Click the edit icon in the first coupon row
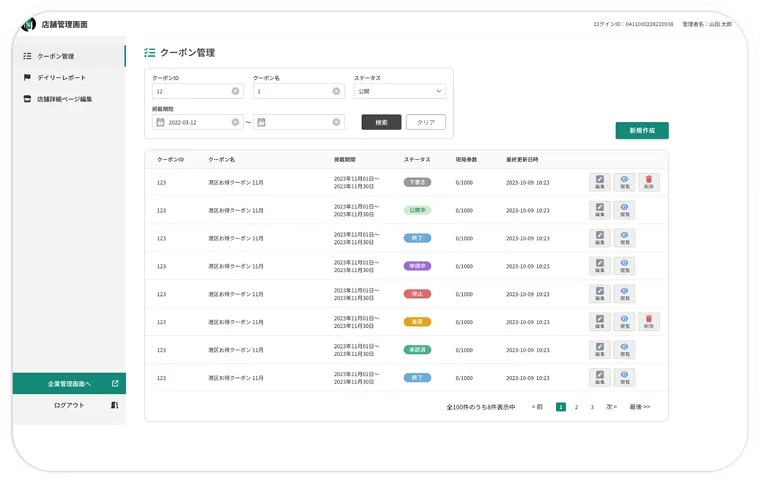Screen dimensions: 760x482 tap(599, 181)
